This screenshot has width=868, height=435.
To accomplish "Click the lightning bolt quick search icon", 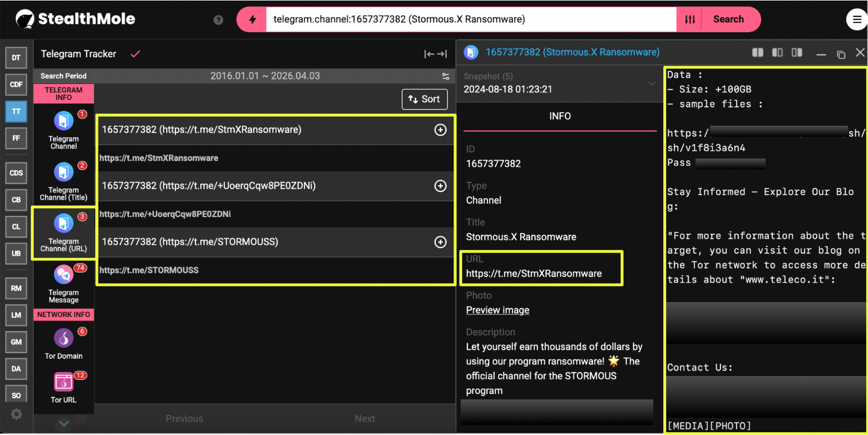I will coord(253,19).
